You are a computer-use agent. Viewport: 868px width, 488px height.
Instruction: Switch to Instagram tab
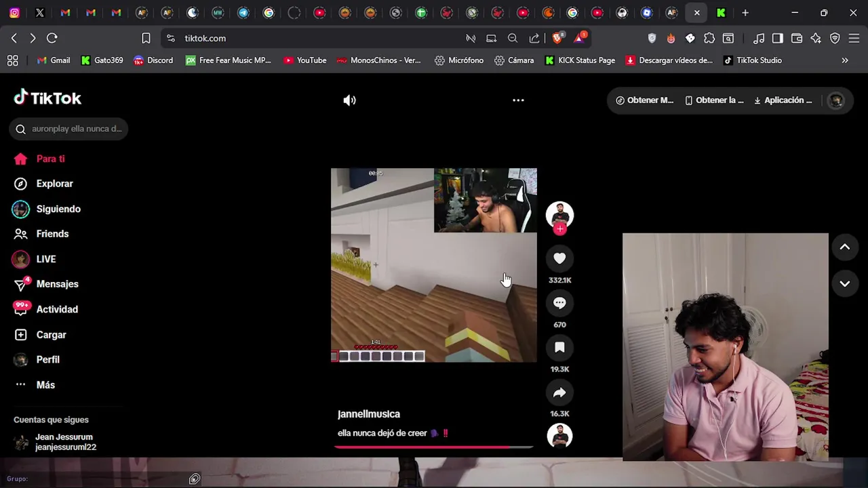coord(14,13)
